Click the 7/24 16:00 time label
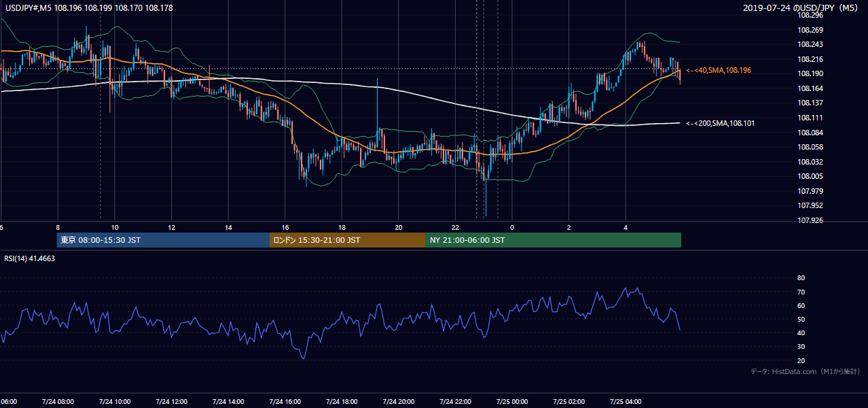Screen dimensions: 868x408 tap(285, 402)
